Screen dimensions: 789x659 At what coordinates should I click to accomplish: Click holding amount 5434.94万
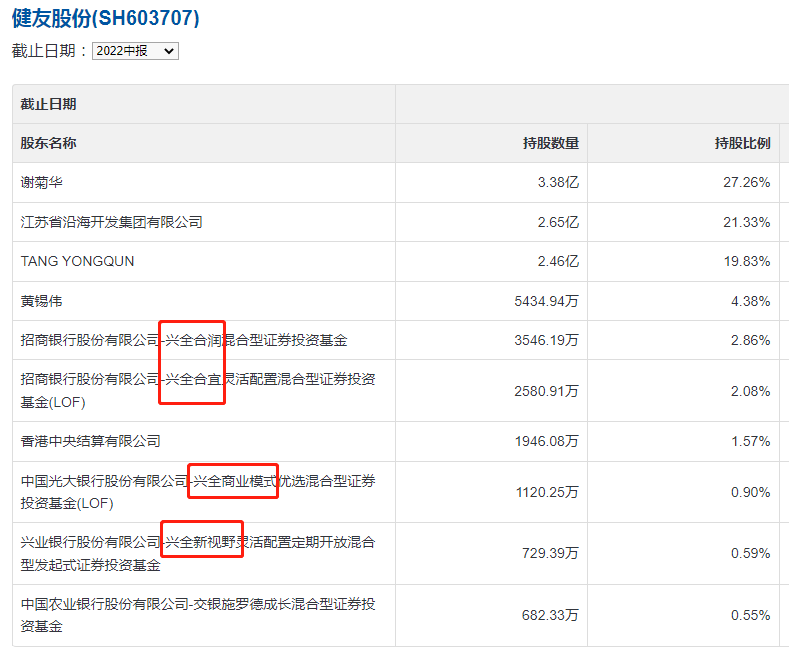[x=546, y=301]
